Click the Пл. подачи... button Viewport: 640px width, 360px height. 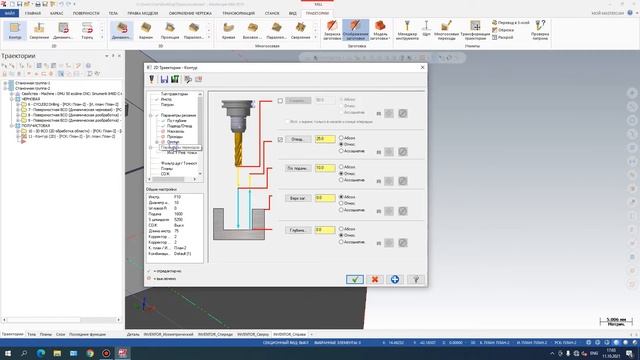click(298, 168)
